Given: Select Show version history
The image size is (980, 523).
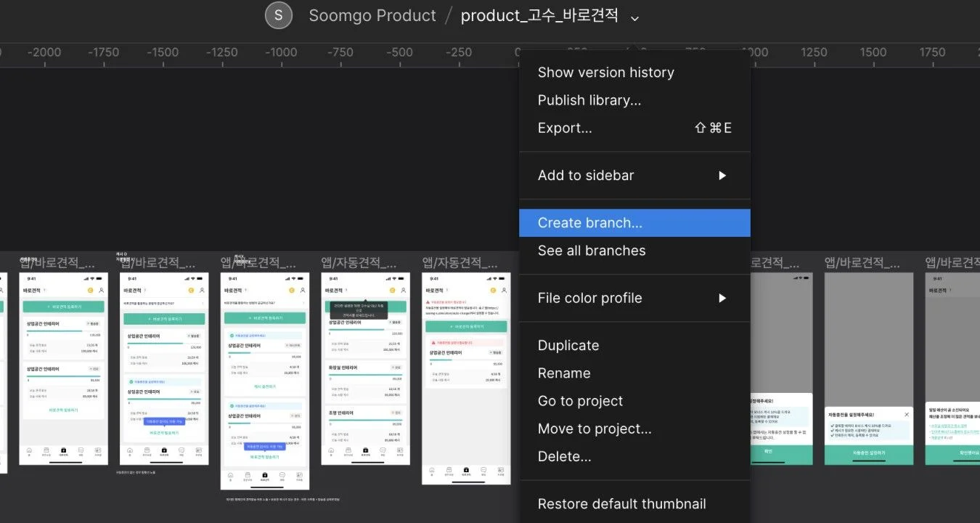Looking at the screenshot, I should pyautogui.click(x=605, y=73).
